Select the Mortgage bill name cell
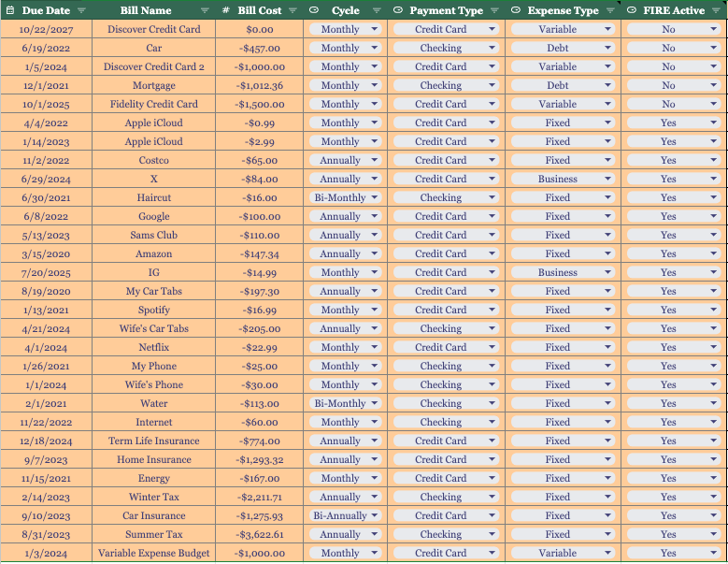 click(x=153, y=85)
